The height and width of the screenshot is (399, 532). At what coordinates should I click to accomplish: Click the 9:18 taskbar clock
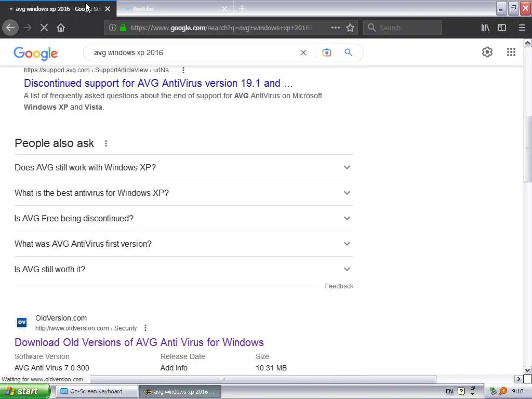point(518,391)
